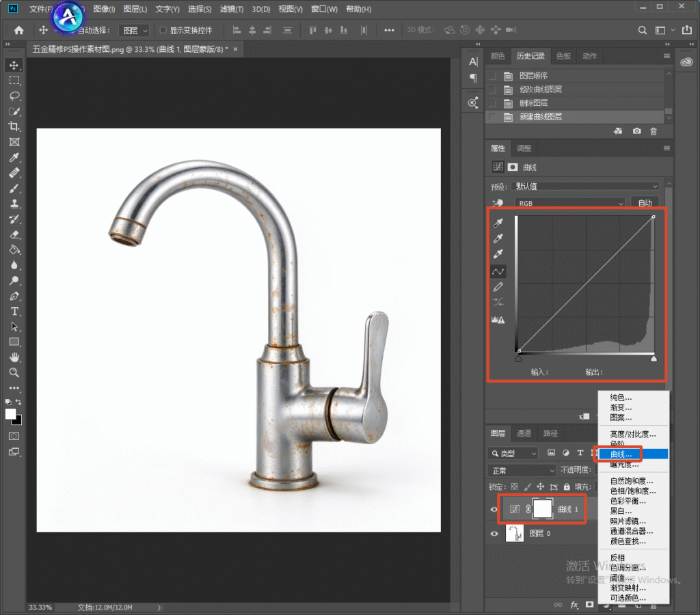The image size is (700, 615).
Task: Select the Eraser tool
Action: point(14,235)
